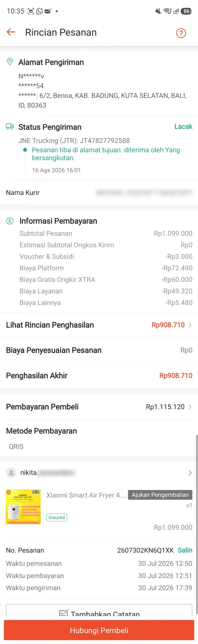
Task: Tap the back arrow icon
Action: click(x=11, y=32)
